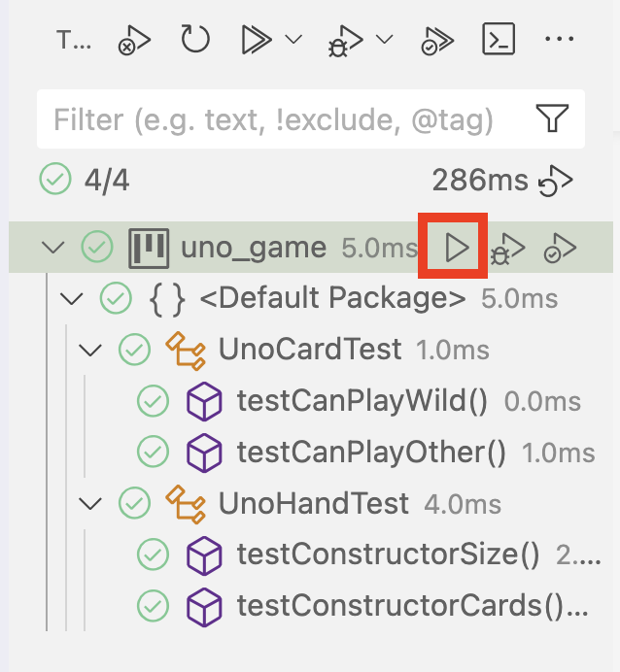620x672 pixels.
Task: Click the Debug Tests bug icon
Action: (x=346, y=40)
